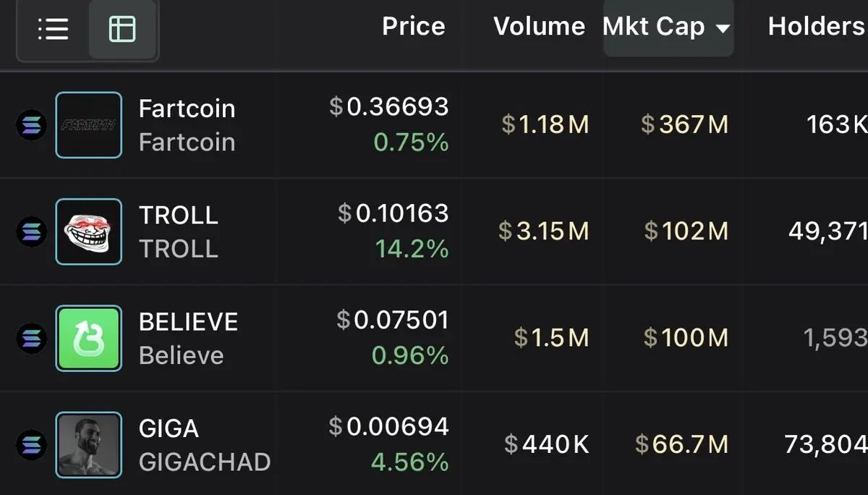Click Solana chain icon beside BELIEVE
The width and height of the screenshot is (868, 495).
point(31,338)
